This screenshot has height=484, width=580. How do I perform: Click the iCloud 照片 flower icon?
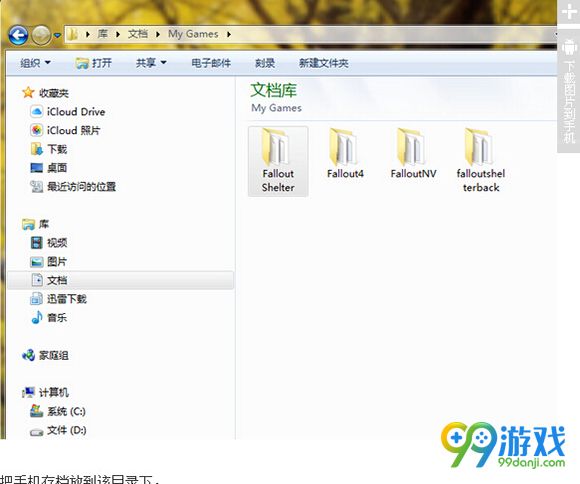point(36,130)
